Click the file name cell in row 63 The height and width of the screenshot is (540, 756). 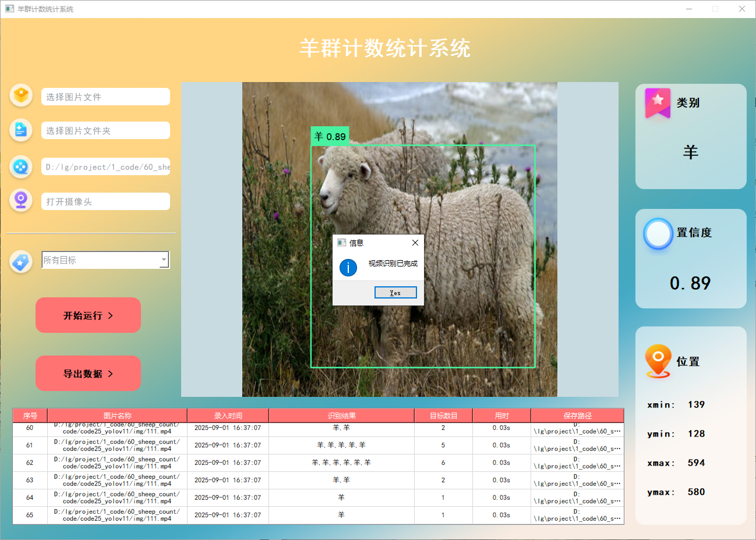[117, 480]
